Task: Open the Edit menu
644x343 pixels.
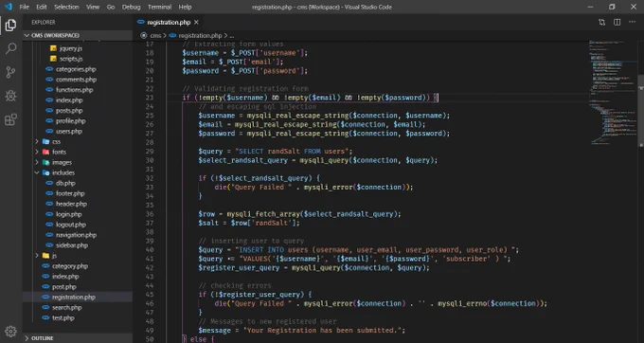Action: [x=42, y=7]
